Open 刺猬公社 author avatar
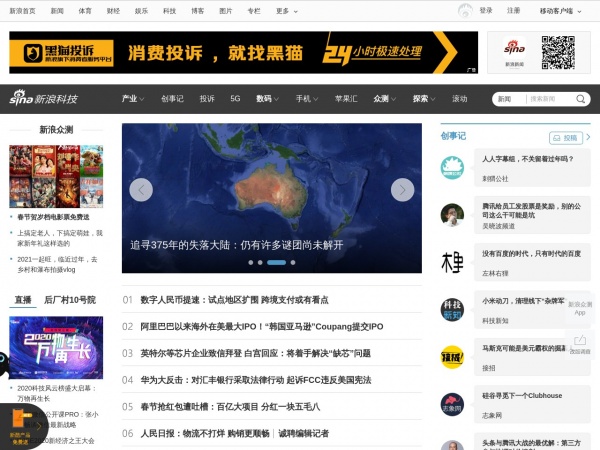 click(452, 168)
